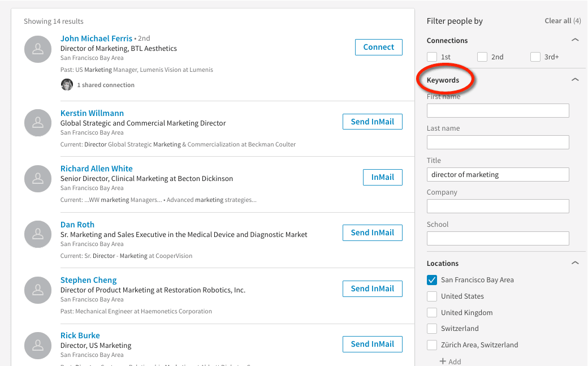The image size is (588, 366).
Task: Collapse the Keywords filter section
Action: pyautogui.click(x=575, y=80)
